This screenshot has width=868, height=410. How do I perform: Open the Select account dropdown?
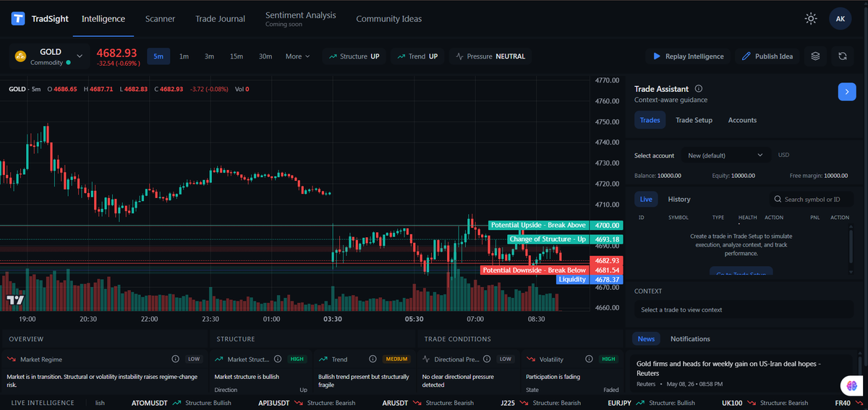(x=726, y=155)
